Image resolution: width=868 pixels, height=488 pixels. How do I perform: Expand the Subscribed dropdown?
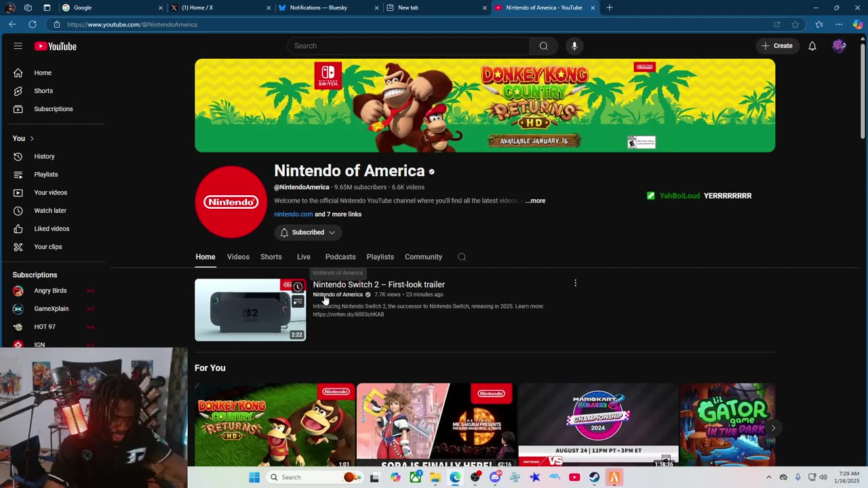coord(309,232)
